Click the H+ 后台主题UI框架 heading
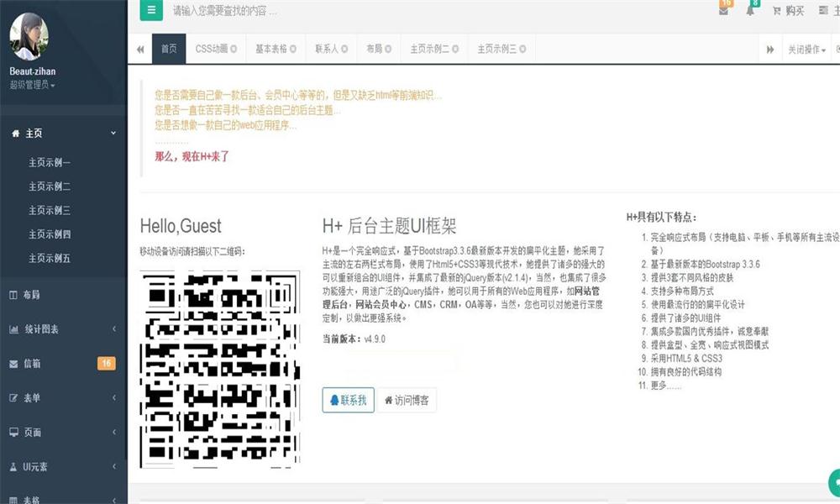 (389, 226)
